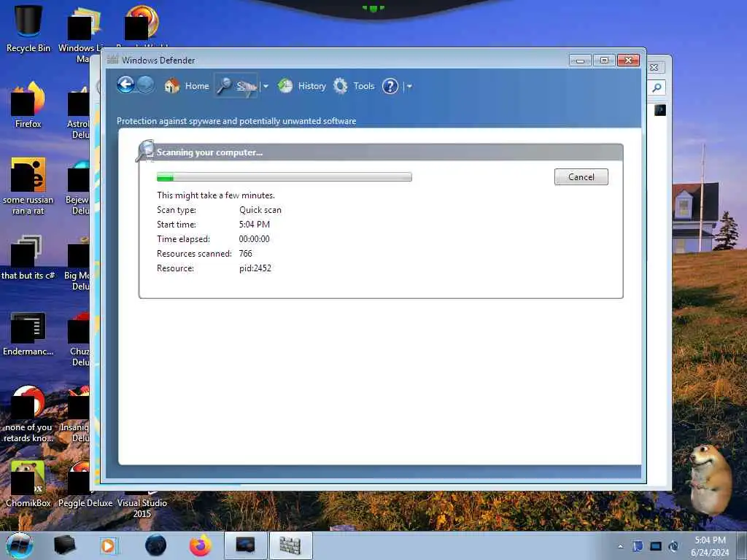Viewport: 747px width, 560px height.
Task: Select the Windows Defender taskbar button
Action: (290, 545)
